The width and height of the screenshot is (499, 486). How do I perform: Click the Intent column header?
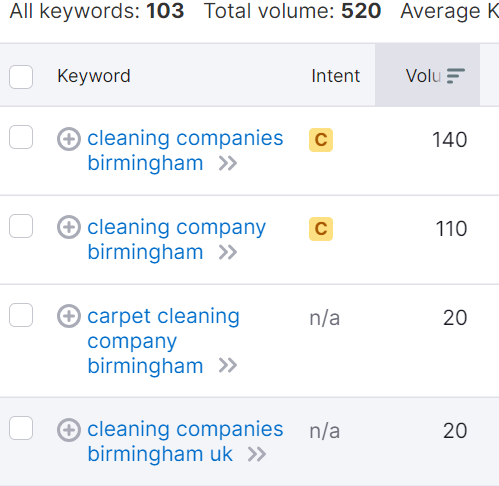click(336, 76)
